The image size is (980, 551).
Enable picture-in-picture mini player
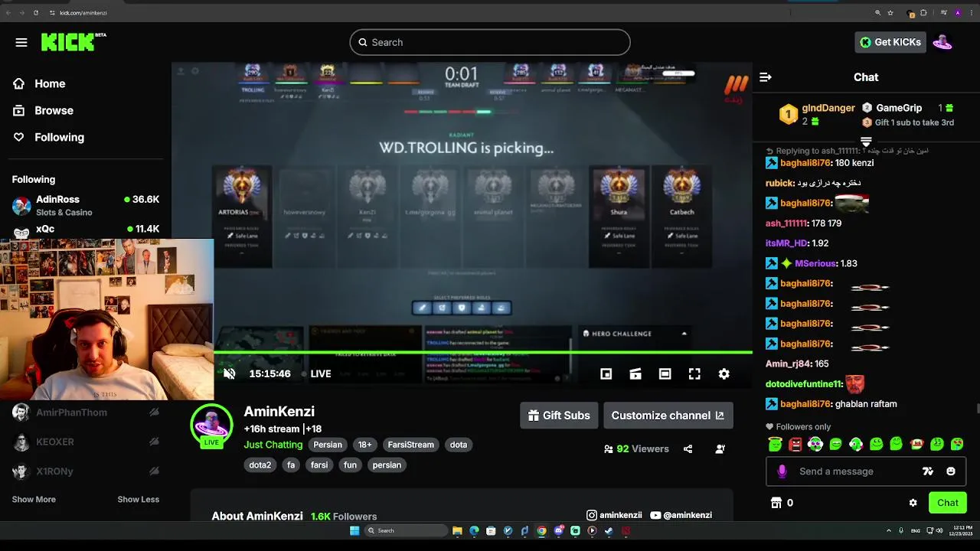tap(606, 373)
